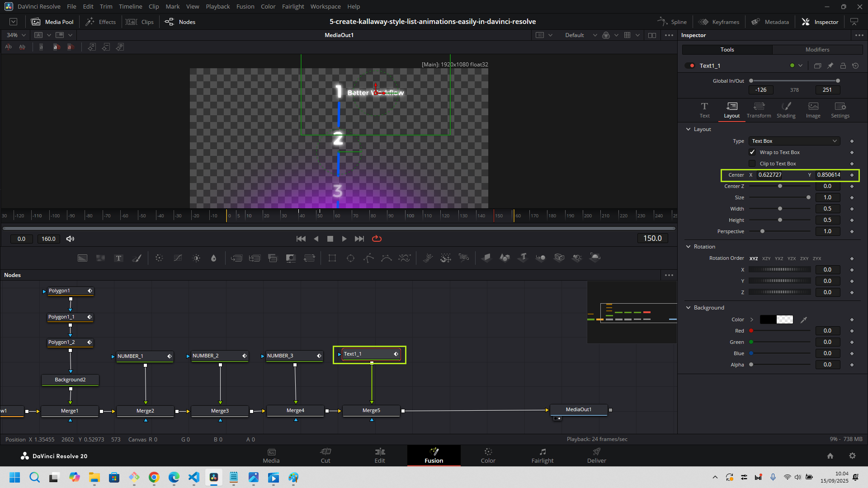
Task: Click the Background node tool icon
Action: click(82, 258)
